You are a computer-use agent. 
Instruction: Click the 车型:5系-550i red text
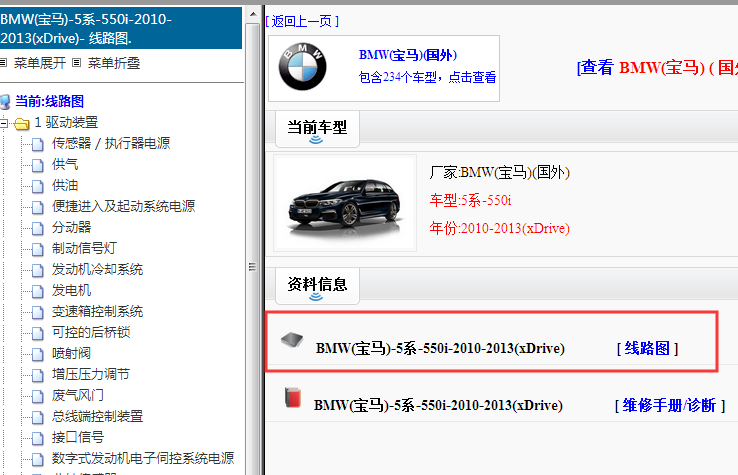point(470,201)
